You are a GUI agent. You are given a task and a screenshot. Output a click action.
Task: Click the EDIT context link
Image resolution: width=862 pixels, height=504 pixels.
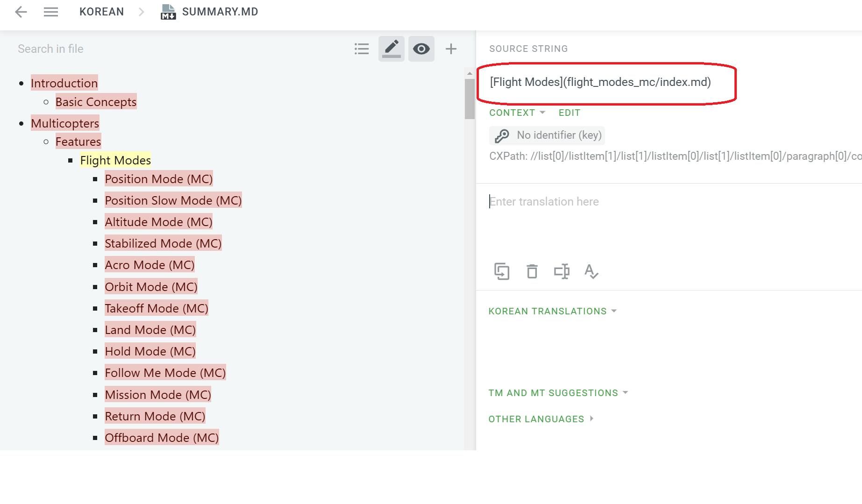click(x=570, y=113)
